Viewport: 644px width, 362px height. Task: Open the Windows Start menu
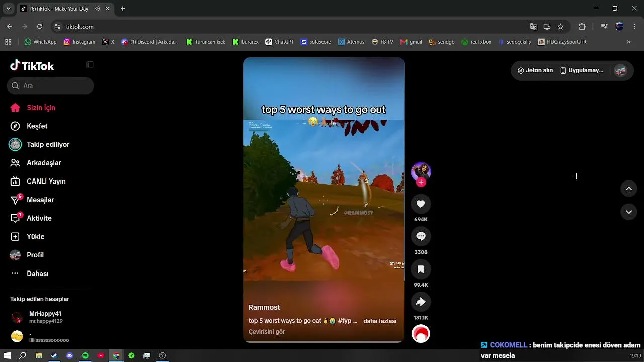pyautogui.click(x=8, y=356)
